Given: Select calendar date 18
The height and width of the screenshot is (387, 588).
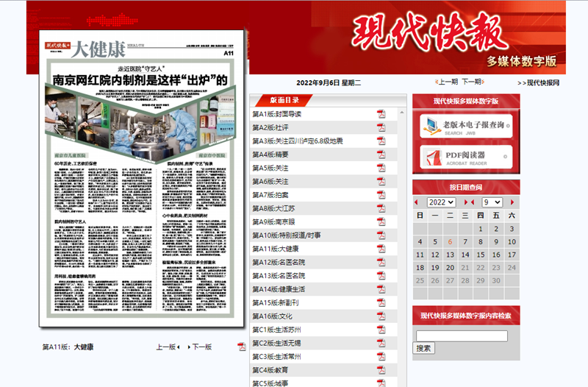Looking at the screenshot, I should [x=420, y=268].
